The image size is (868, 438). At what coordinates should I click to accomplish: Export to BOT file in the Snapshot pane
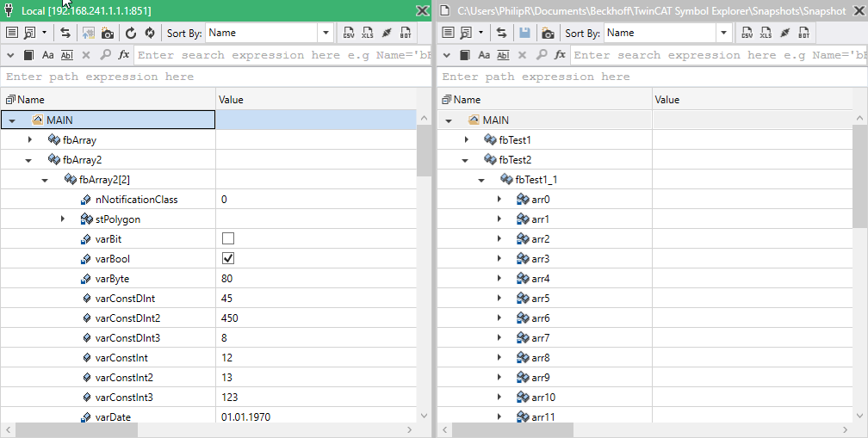click(803, 33)
